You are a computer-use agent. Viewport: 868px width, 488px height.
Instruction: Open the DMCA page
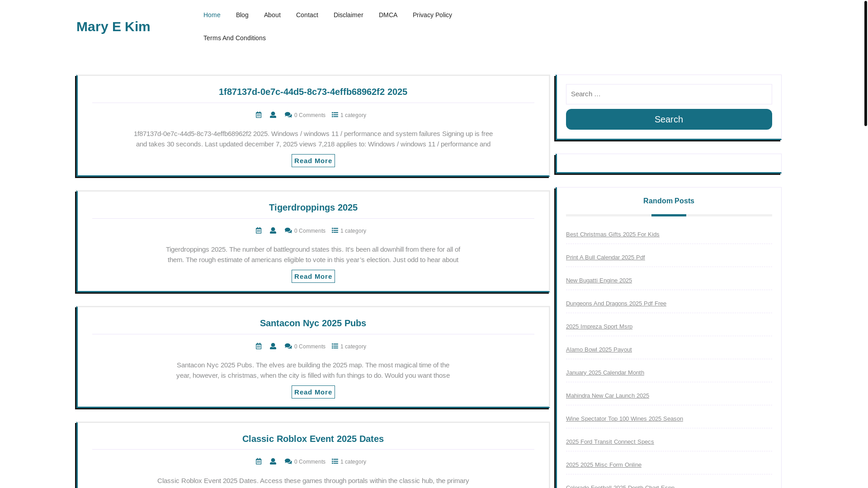(388, 15)
